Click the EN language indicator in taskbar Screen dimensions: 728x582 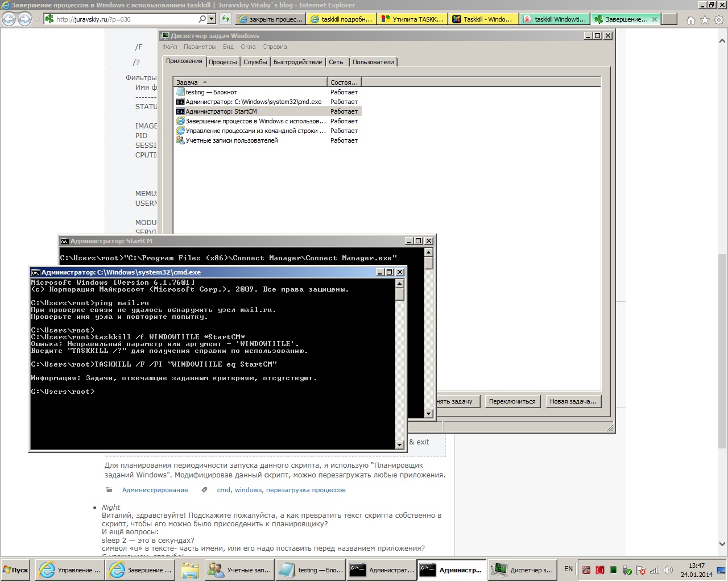click(x=568, y=569)
